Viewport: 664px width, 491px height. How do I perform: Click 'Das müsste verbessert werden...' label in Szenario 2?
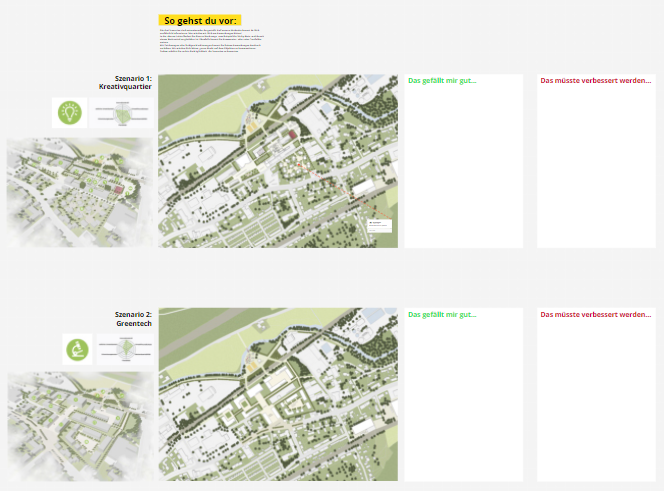595,314
